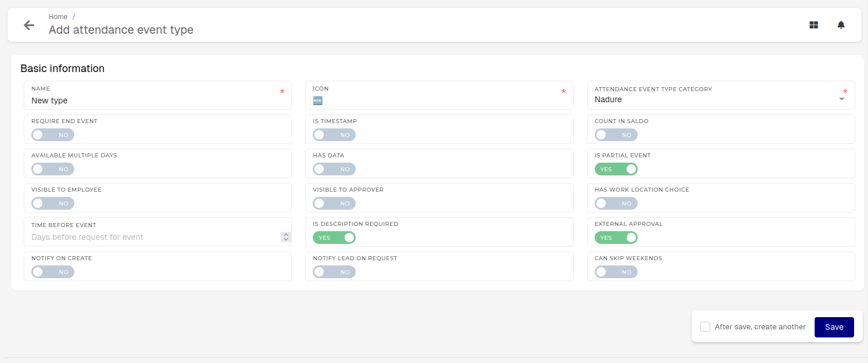Image resolution: width=868 pixels, height=363 pixels.
Task: Click the Add attendance event type title
Action: pyautogui.click(x=121, y=30)
